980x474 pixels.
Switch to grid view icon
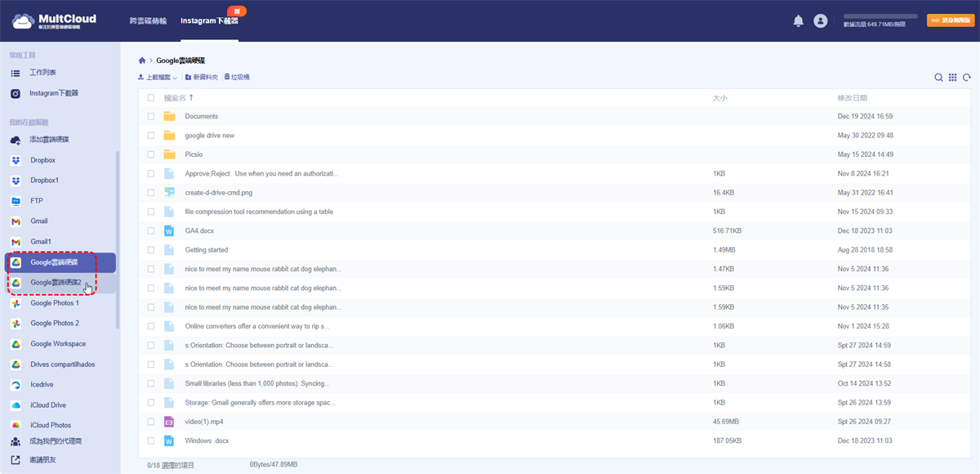(x=952, y=78)
